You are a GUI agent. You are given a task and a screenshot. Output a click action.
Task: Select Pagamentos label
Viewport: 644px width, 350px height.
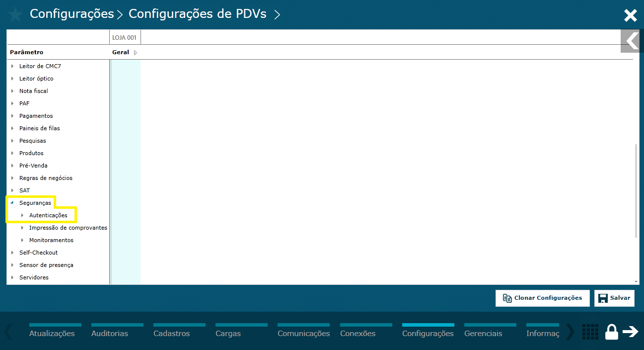[x=36, y=116]
